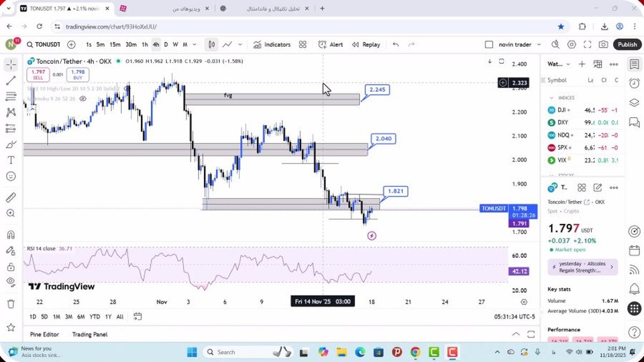Open the Watchlist name dropdown

coord(559,64)
